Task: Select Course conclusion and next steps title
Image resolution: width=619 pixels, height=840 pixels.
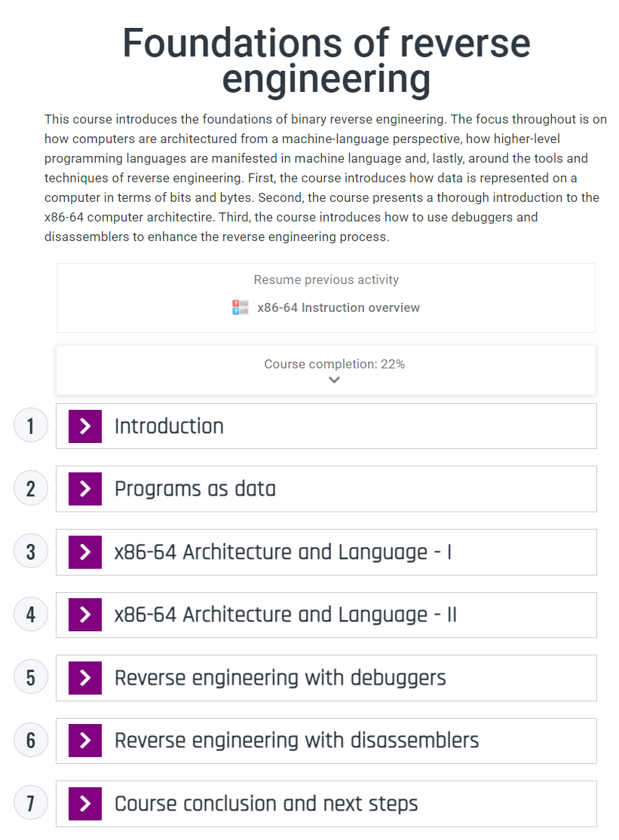Action: click(x=266, y=804)
